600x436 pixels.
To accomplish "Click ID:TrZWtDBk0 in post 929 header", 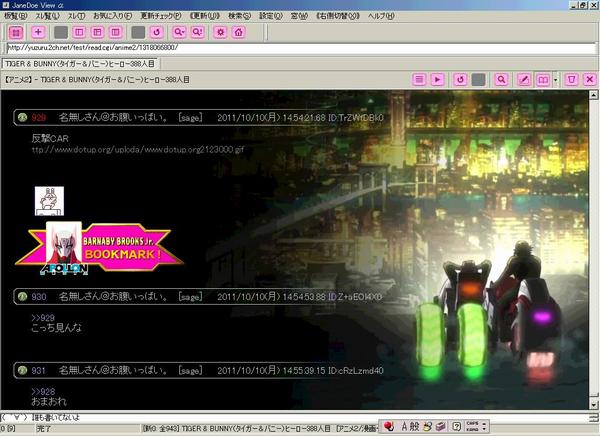I will 355,118.
